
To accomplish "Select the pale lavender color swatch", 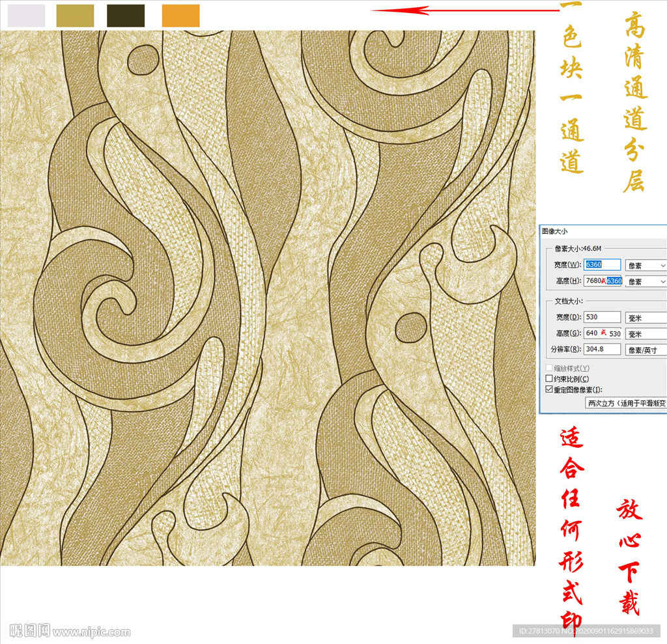I will [27, 16].
